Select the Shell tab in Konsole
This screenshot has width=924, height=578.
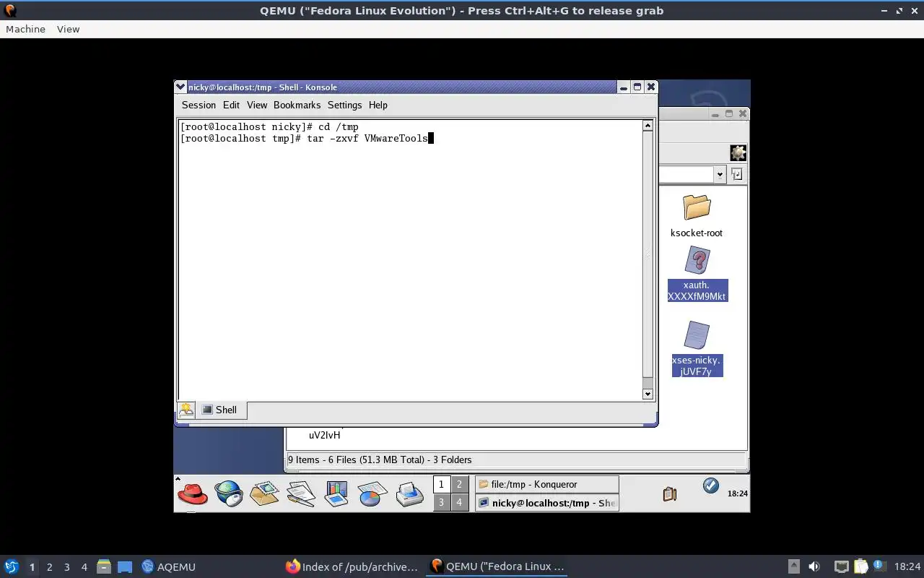(x=222, y=410)
